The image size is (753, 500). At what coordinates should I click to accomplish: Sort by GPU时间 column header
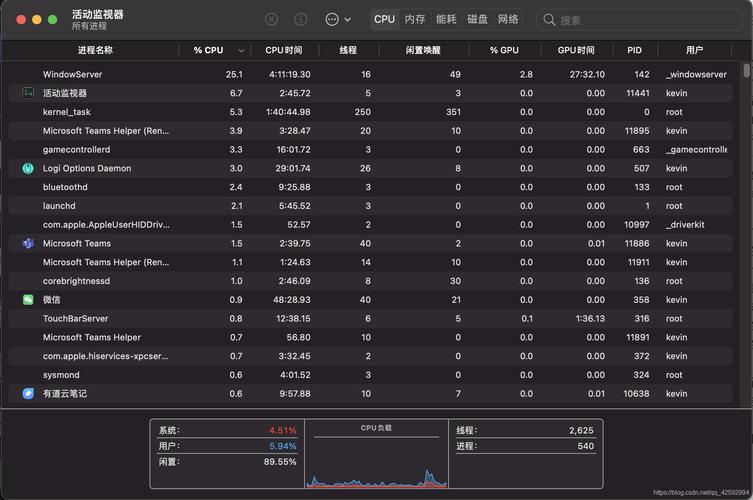click(576, 50)
